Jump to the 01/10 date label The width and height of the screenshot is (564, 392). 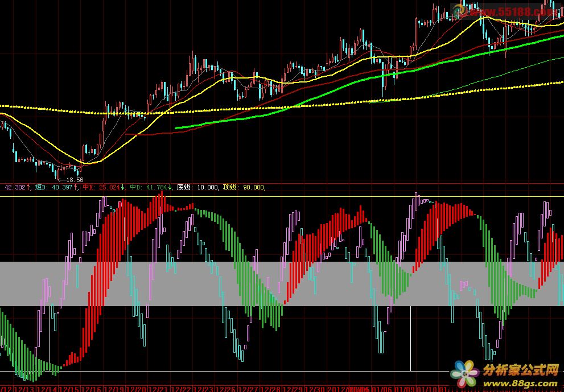tap(426, 389)
